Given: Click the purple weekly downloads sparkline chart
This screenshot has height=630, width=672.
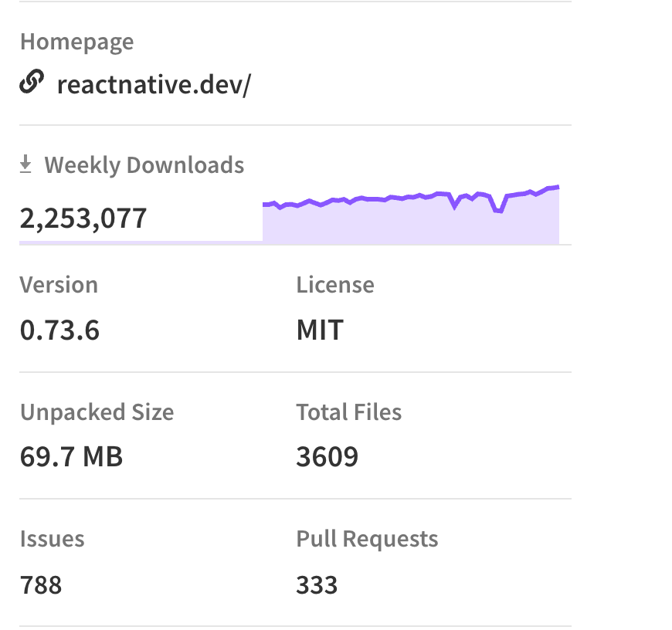Looking at the screenshot, I should 410,220.
